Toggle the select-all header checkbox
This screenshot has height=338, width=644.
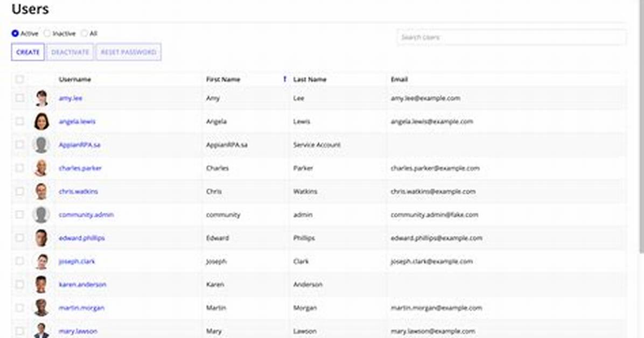coord(19,79)
